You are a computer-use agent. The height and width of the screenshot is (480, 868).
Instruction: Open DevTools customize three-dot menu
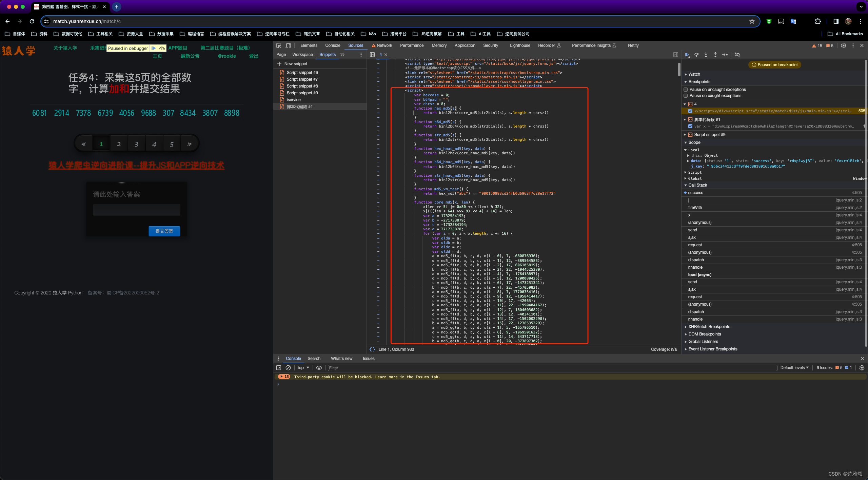(853, 45)
